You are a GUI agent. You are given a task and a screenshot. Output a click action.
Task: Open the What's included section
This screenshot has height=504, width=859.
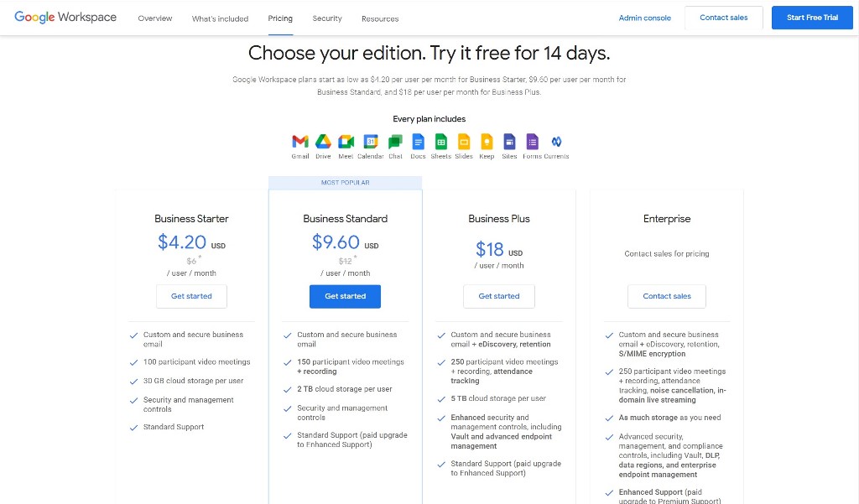tap(220, 18)
